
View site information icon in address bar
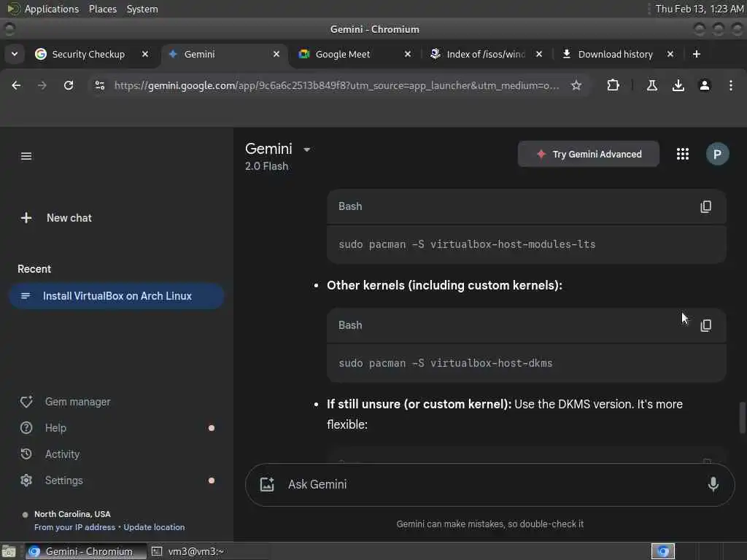pyautogui.click(x=100, y=86)
